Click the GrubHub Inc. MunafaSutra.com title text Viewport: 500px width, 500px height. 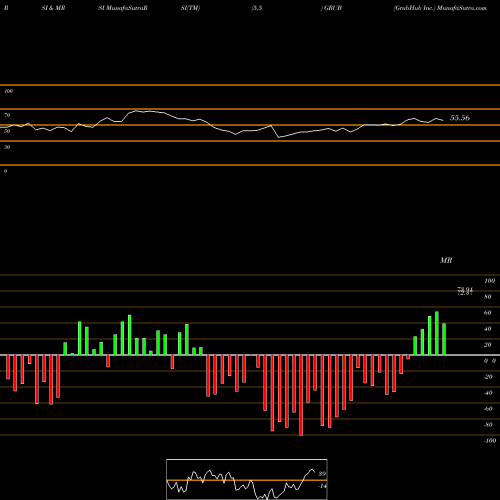click(440, 8)
